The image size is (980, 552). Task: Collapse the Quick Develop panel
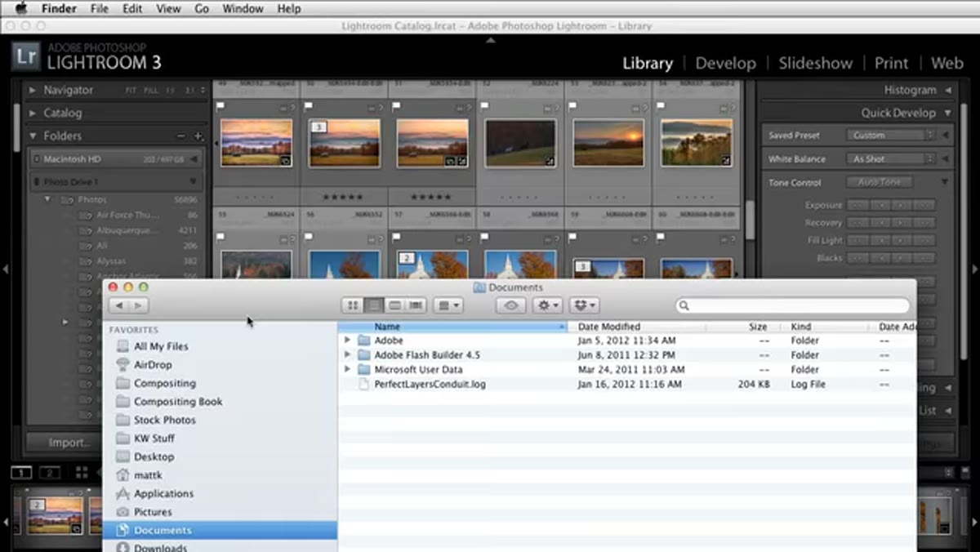click(949, 114)
